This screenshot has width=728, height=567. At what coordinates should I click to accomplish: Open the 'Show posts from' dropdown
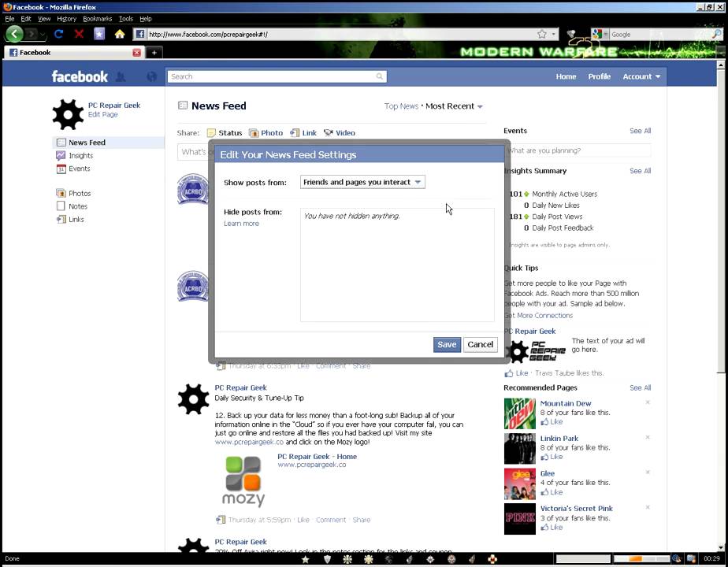coord(362,182)
